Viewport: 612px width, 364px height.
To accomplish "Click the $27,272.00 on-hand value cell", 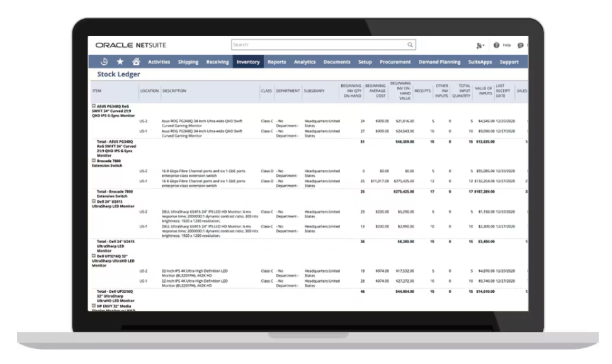I will (x=405, y=282).
